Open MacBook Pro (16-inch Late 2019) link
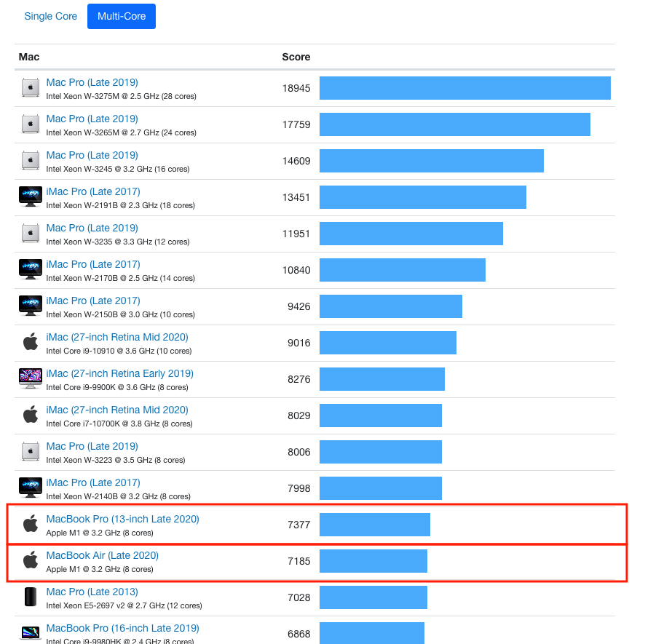The width and height of the screenshot is (645, 644). [122, 629]
